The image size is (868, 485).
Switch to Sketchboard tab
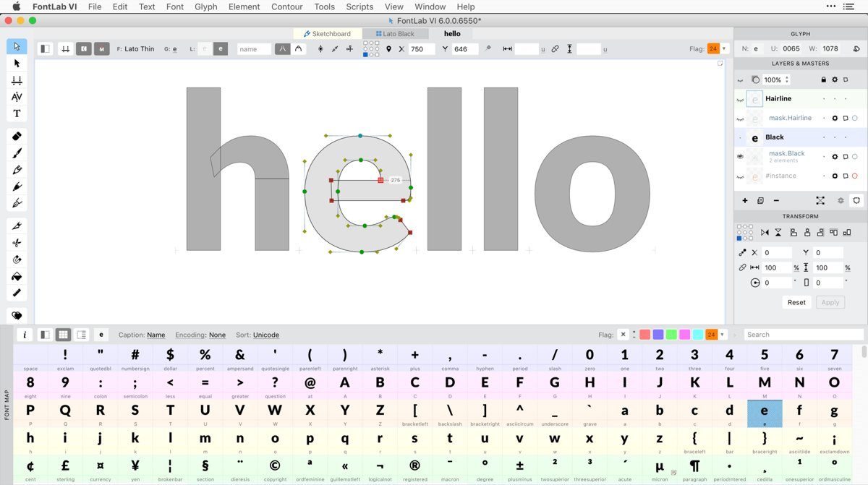point(328,33)
